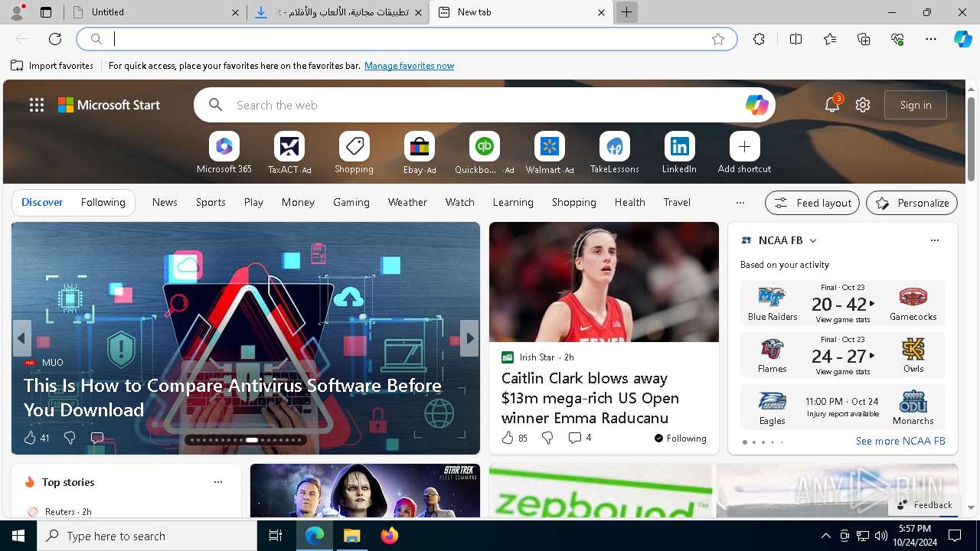Screen dimensions: 980x551
Task: Open Copilot icon in web search box
Action: pos(756,105)
